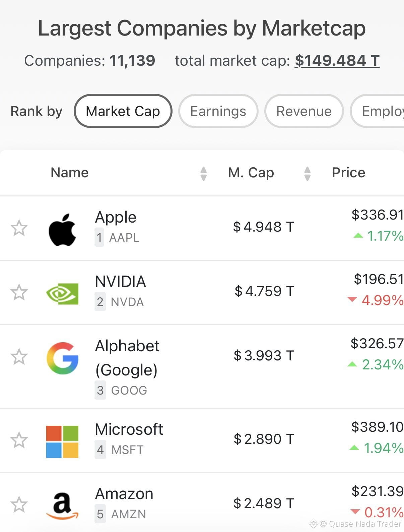The width and height of the screenshot is (404, 532).
Task: Click the Price column header
Action: (x=348, y=173)
